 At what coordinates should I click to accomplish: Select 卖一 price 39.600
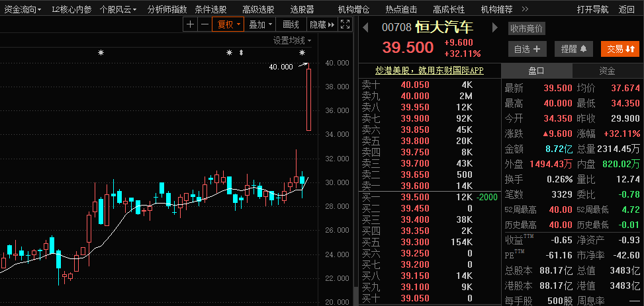415,186
